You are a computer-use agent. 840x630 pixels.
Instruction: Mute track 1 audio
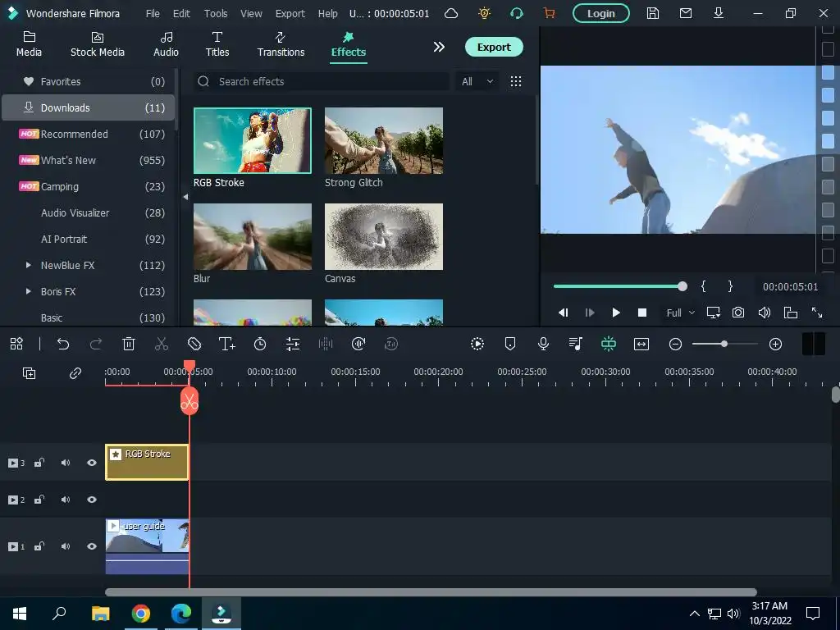click(66, 546)
